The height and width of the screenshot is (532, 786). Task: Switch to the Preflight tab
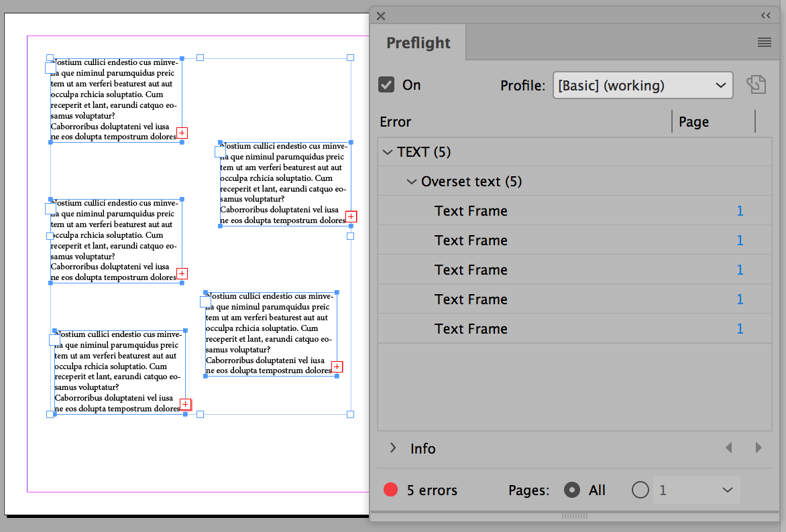coord(417,42)
